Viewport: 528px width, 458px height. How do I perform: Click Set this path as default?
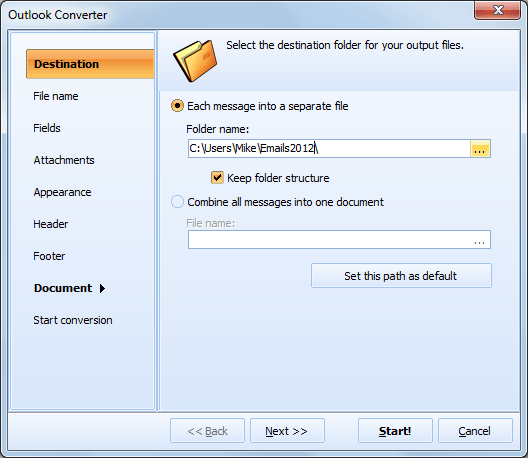click(401, 276)
